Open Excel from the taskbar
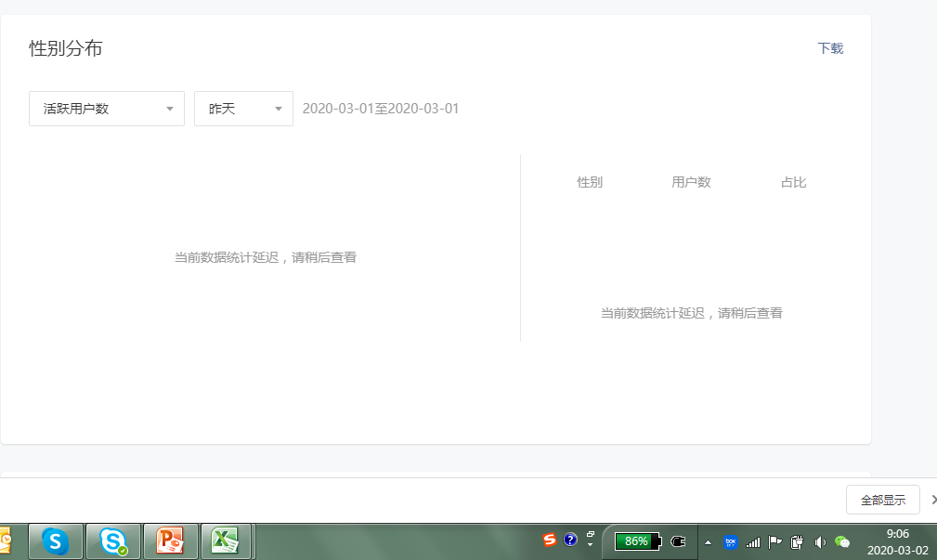 tap(226, 541)
